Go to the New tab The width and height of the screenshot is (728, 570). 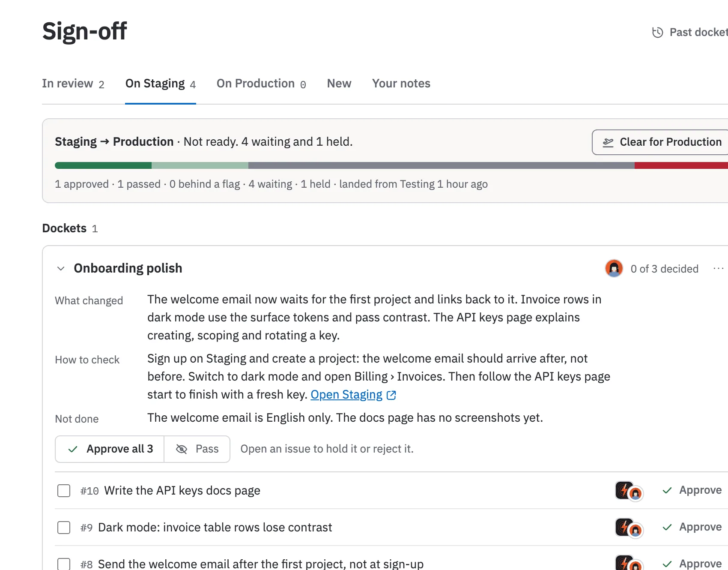(x=339, y=84)
